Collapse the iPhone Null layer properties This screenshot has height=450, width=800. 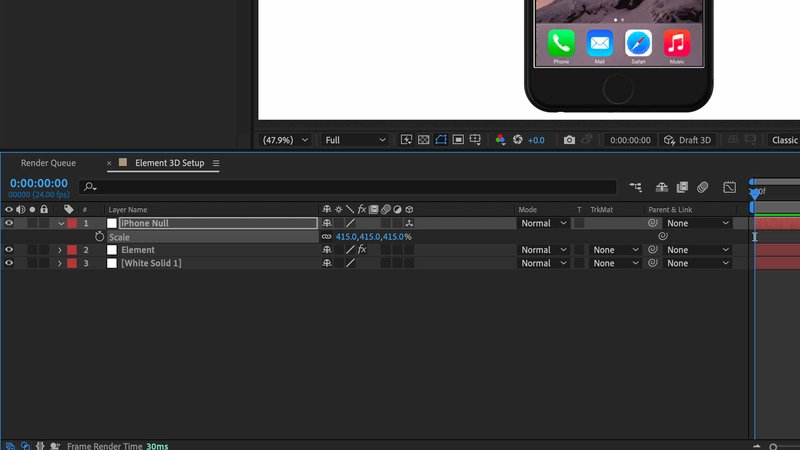(60, 223)
